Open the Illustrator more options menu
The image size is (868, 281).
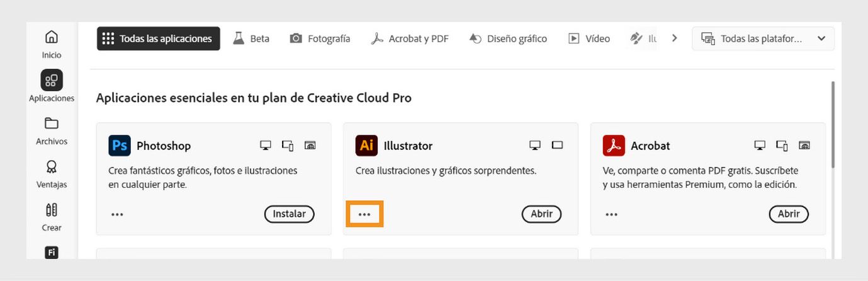pos(364,214)
